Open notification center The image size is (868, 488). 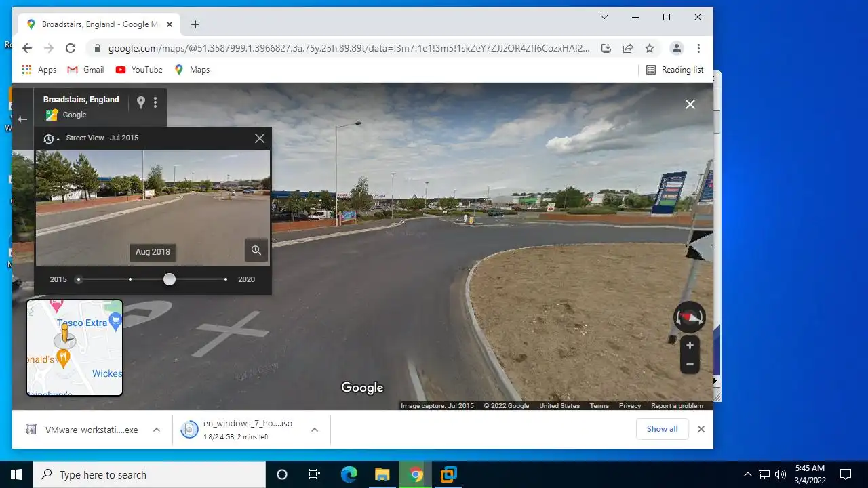pyautogui.click(x=846, y=474)
